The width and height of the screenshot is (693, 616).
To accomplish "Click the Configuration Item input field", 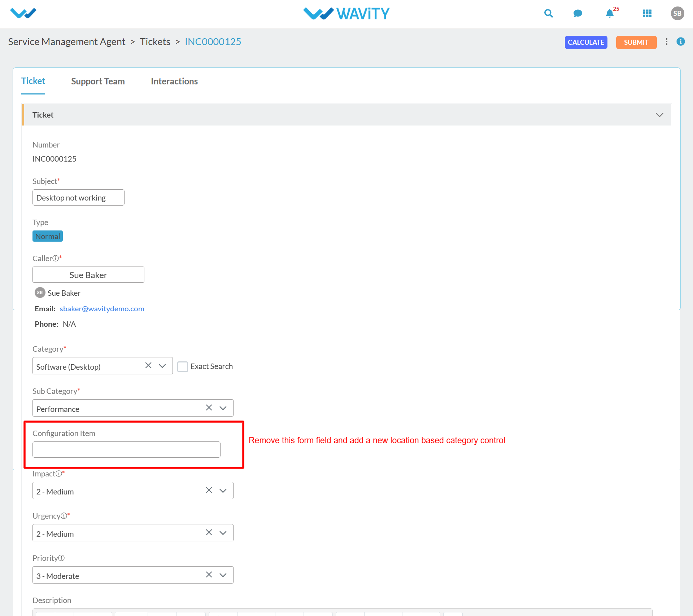I will (x=126, y=449).
